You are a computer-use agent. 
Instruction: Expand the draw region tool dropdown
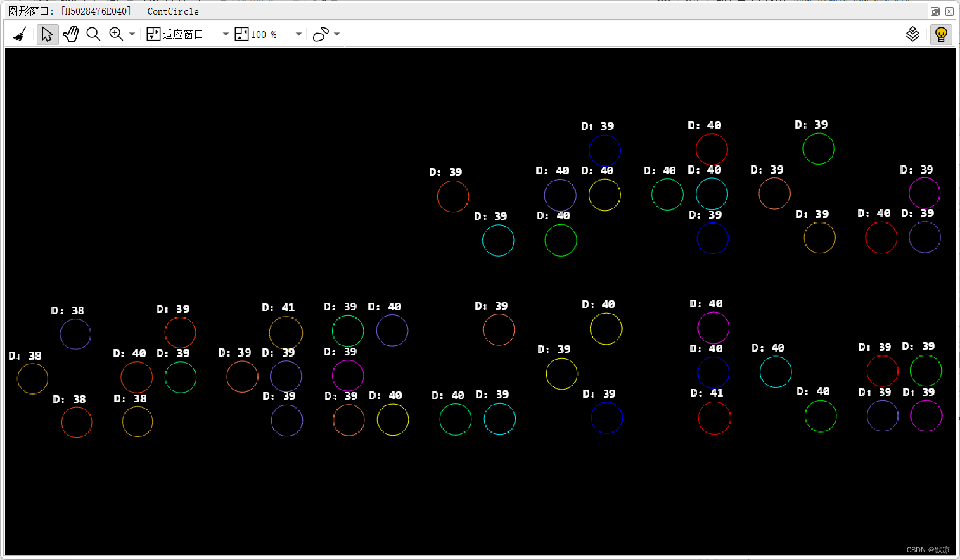(x=336, y=34)
